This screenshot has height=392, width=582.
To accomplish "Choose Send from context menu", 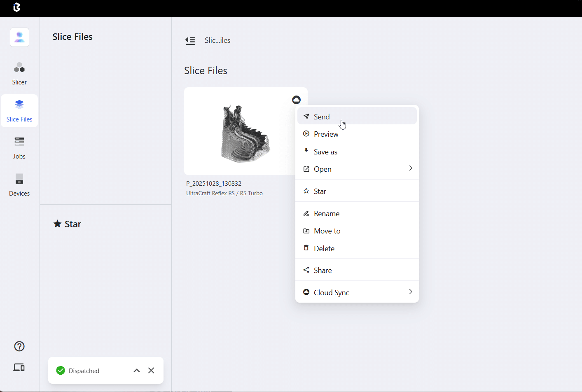I will point(322,117).
